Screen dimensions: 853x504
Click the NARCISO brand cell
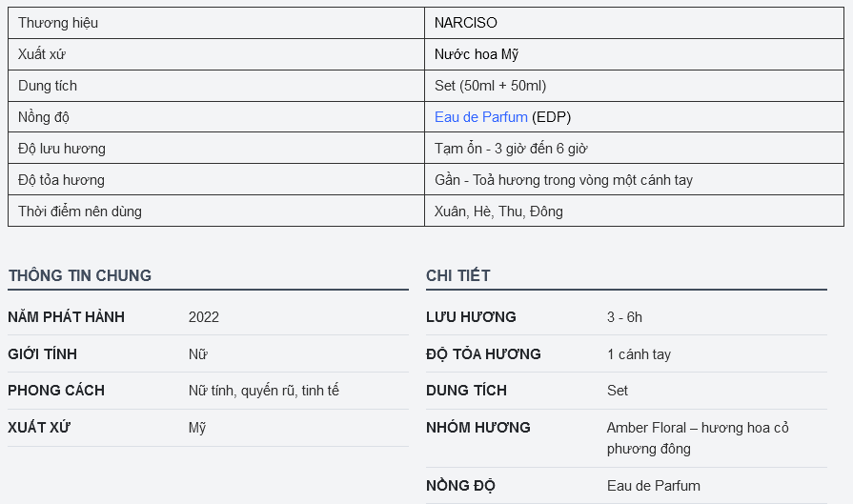click(x=634, y=23)
